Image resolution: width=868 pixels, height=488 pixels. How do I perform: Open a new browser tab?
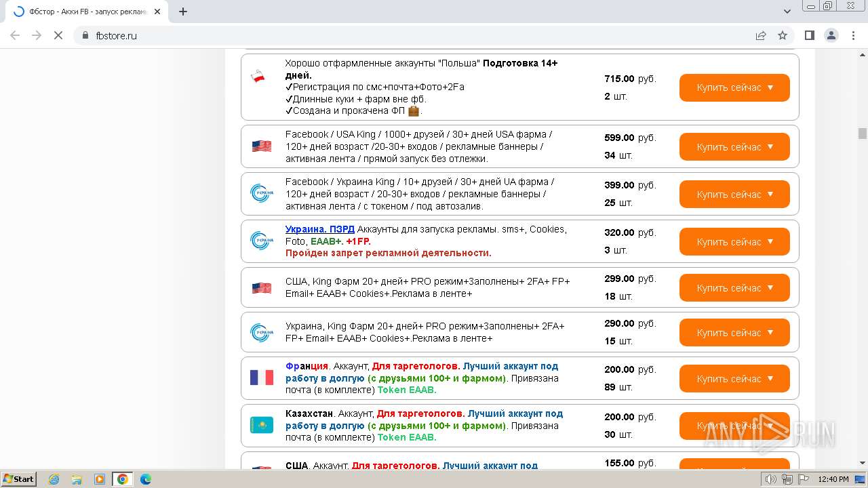(x=183, y=12)
